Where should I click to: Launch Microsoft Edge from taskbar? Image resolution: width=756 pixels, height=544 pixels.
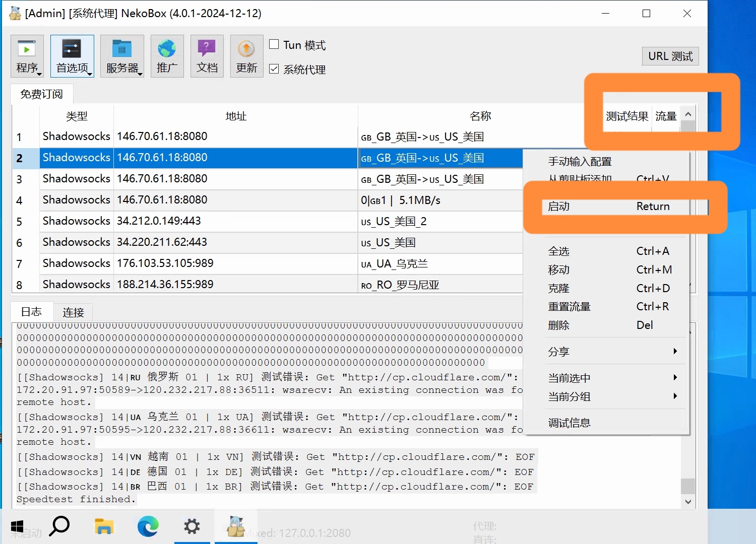pyautogui.click(x=148, y=526)
